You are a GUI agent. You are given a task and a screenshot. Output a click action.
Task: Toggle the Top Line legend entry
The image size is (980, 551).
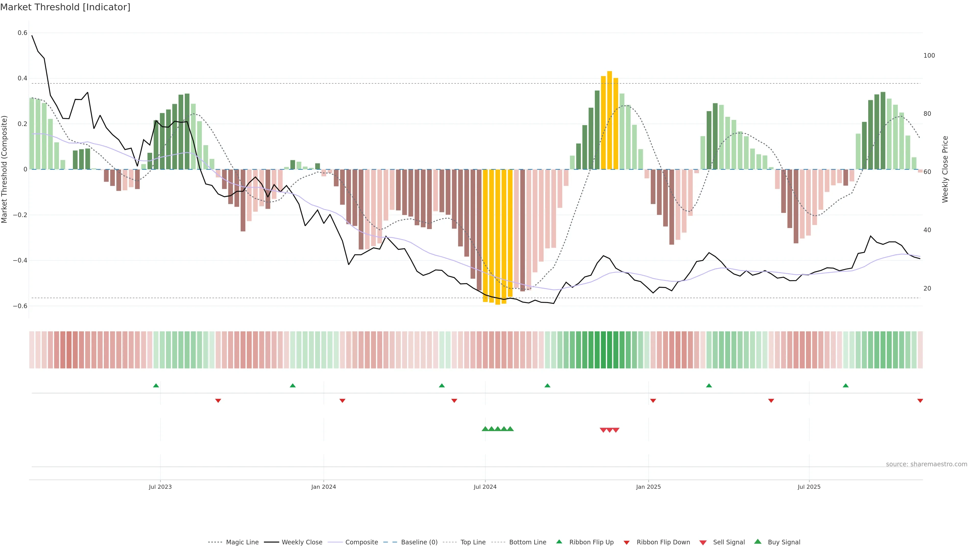point(473,542)
